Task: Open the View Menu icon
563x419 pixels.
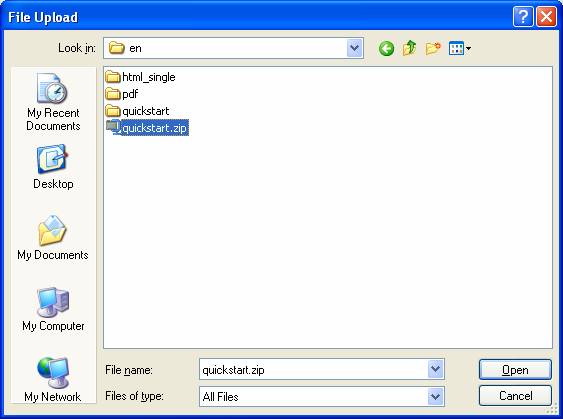Action: pos(460,48)
